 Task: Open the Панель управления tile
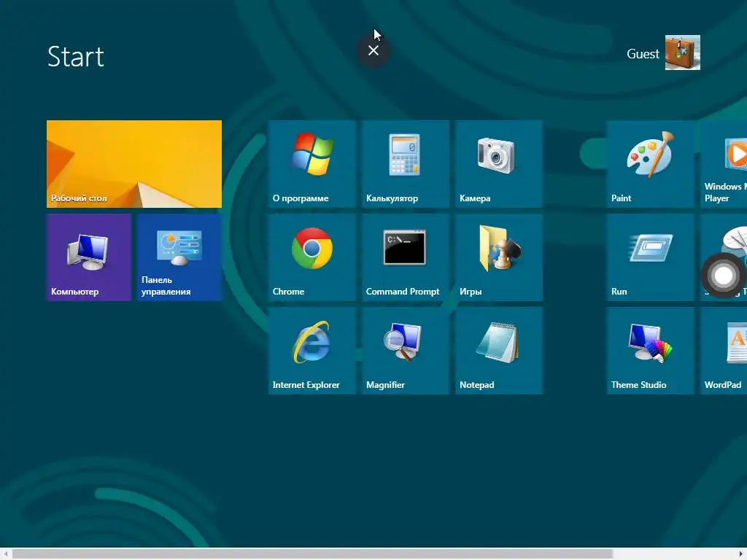pyautogui.click(x=179, y=257)
